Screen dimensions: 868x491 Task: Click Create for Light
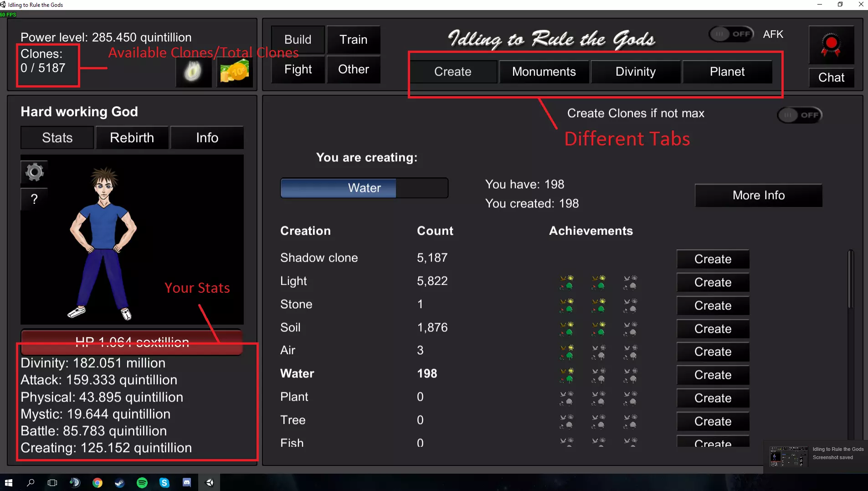coord(713,282)
